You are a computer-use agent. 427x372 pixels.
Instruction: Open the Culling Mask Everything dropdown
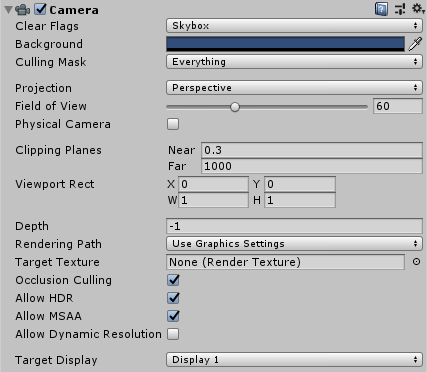click(x=294, y=62)
